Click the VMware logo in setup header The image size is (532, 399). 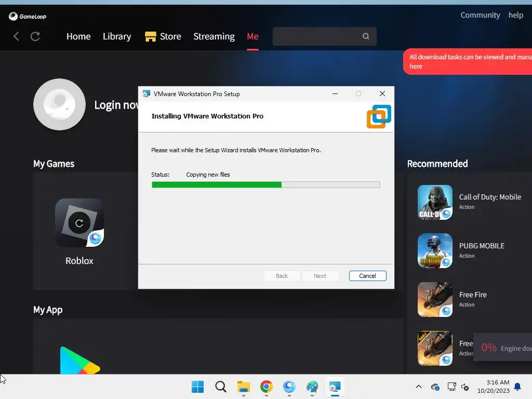coord(379,116)
